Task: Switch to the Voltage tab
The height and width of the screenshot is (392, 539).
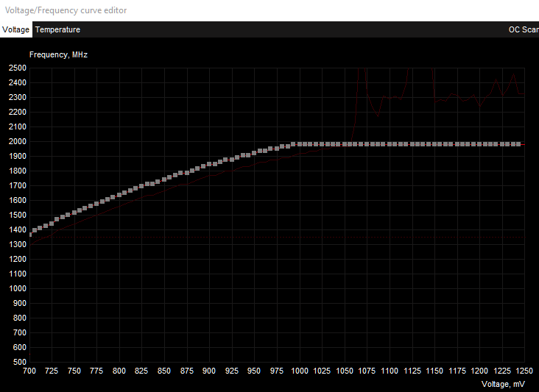Action: (15, 29)
